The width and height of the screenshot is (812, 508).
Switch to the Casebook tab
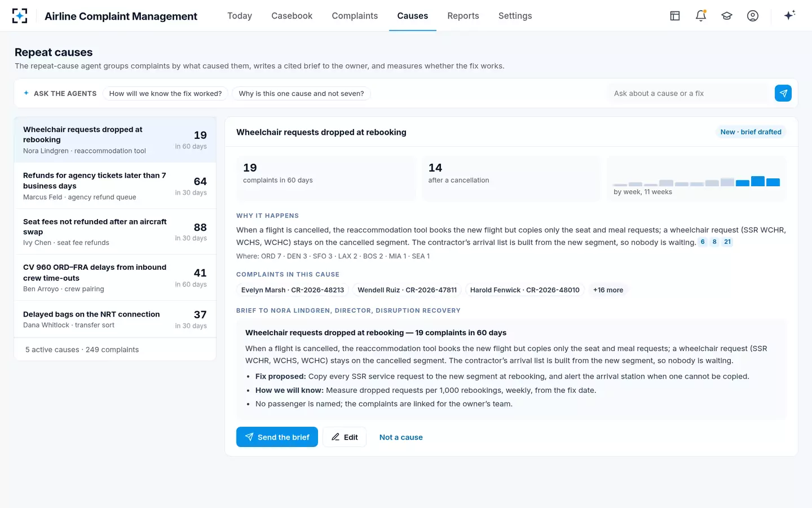pos(292,16)
